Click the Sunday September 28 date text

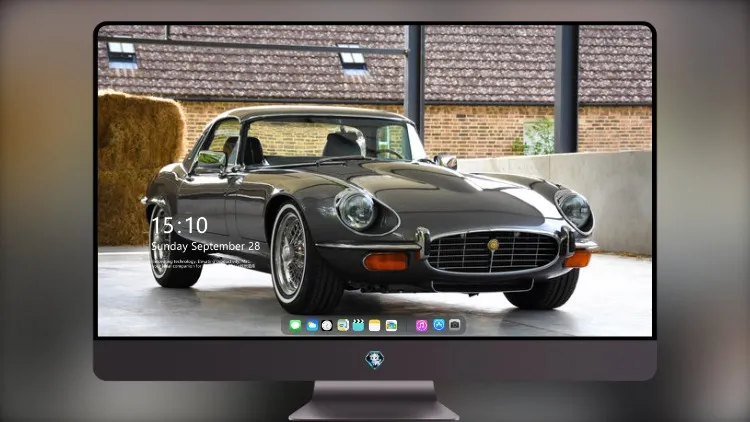click(x=206, y=246)
